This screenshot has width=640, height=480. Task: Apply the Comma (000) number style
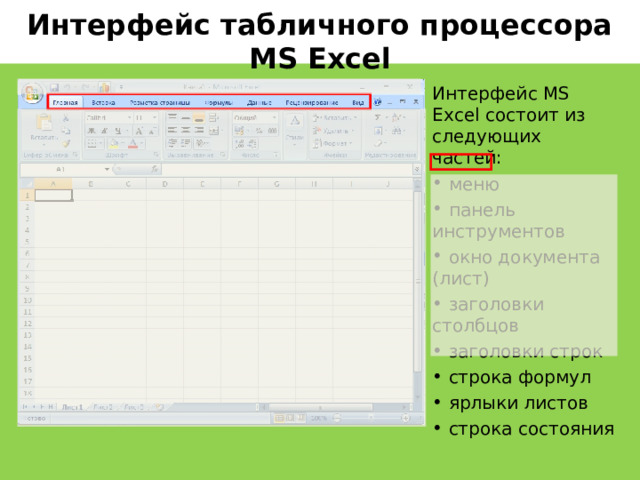click(272, 131)
